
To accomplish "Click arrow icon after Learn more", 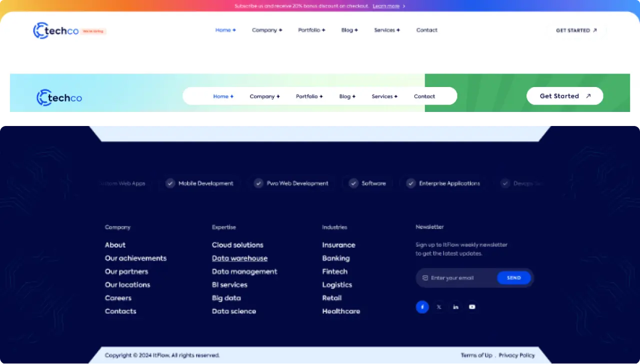I will [x=404, y=6].
